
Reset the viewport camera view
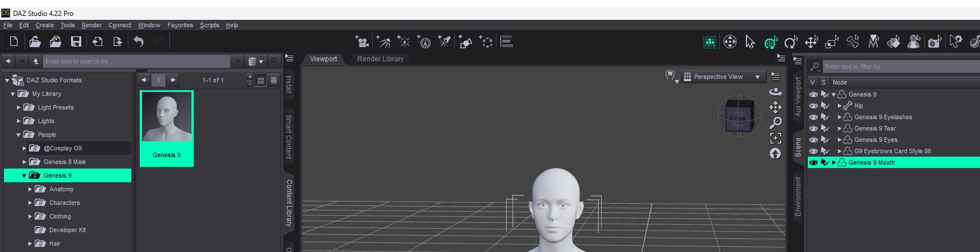(775, 153)
